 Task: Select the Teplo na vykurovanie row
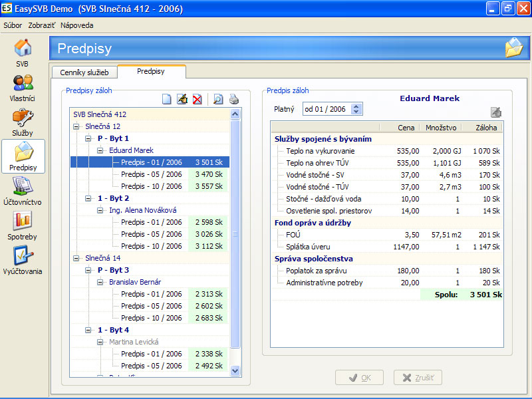387,151
